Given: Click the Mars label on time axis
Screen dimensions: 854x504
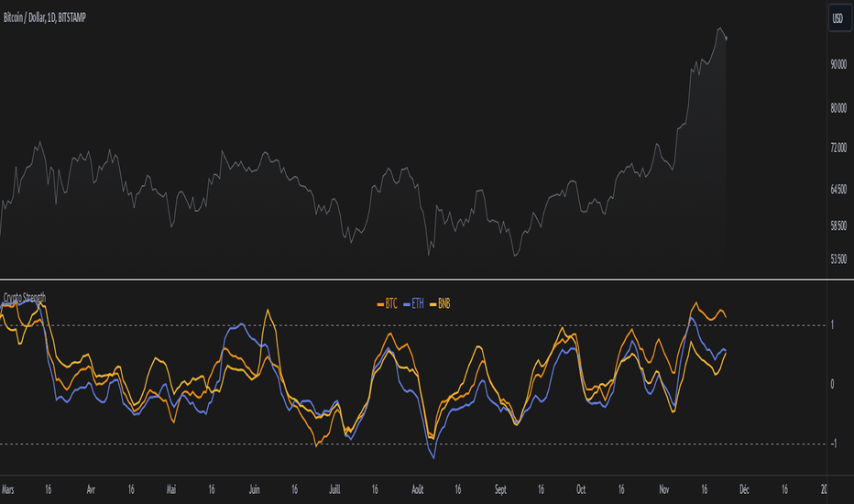Looking at the screenshot, I should [7, 490].
